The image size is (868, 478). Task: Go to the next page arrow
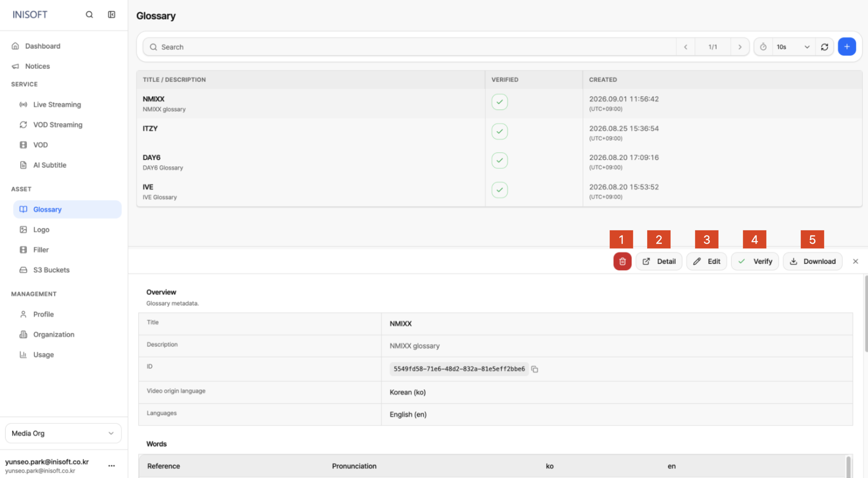tap(740, 47)
